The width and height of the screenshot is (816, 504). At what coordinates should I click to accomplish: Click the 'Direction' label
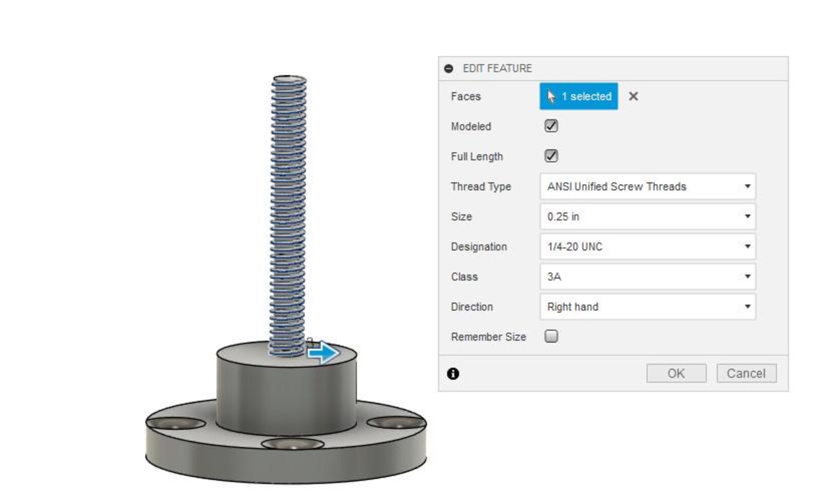472,307
